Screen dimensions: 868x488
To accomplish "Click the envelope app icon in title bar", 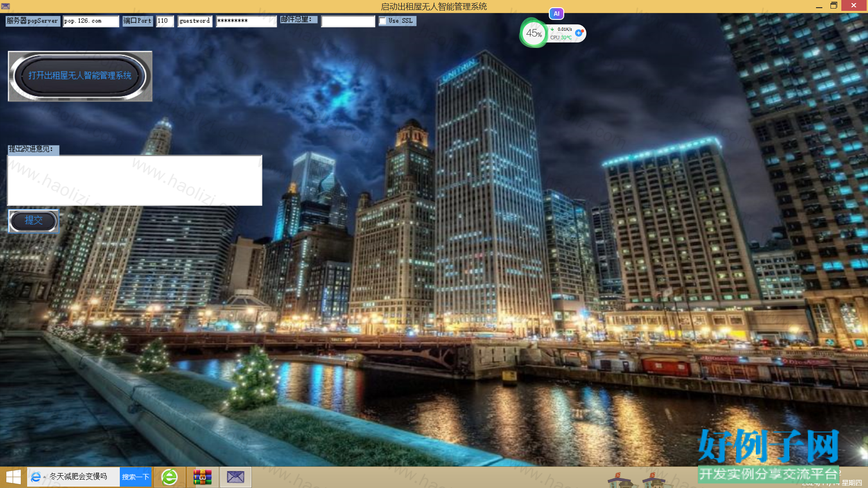I will point(5,6).
